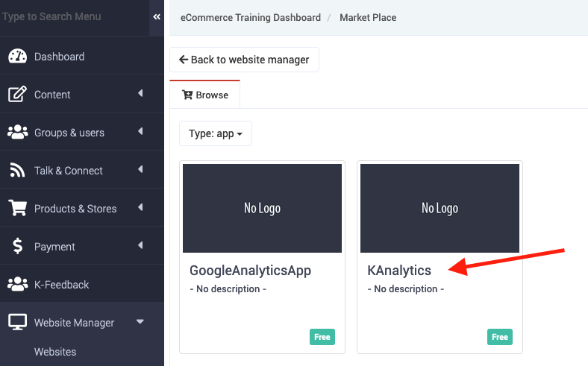Click the Content edit icon
This screenshot has width=588, height=366.
point(17,95)
